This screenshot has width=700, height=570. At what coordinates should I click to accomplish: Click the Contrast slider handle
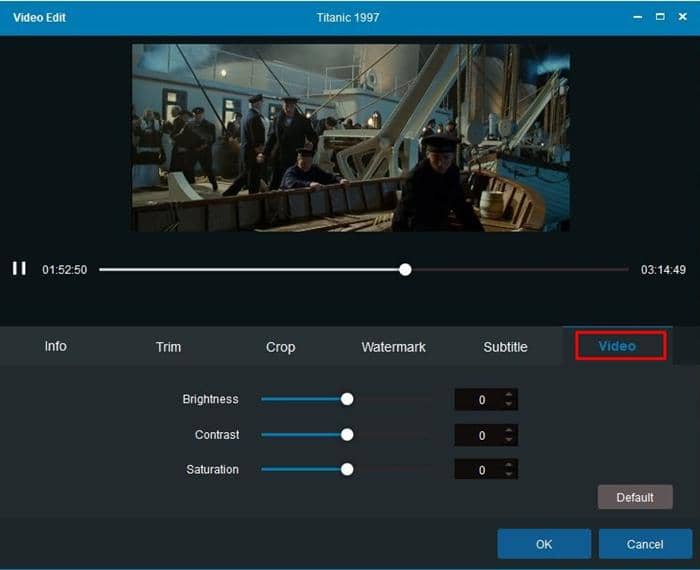[x=347, y=434]
